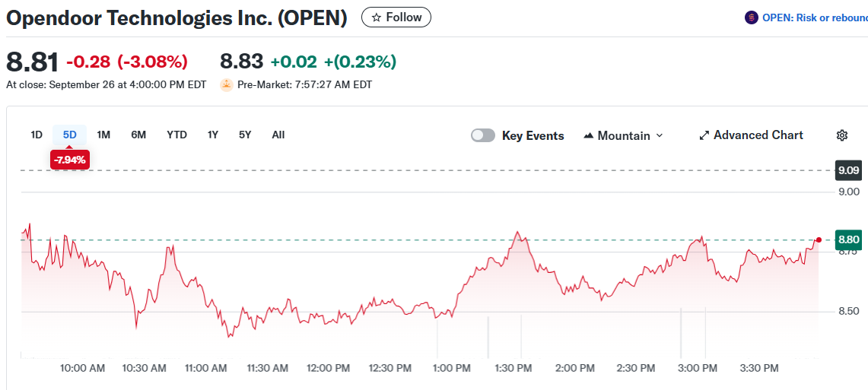Click the +0.02 +(0.23%) change text
This screenshot has width=868, height=390.
(x=333, y=62)
